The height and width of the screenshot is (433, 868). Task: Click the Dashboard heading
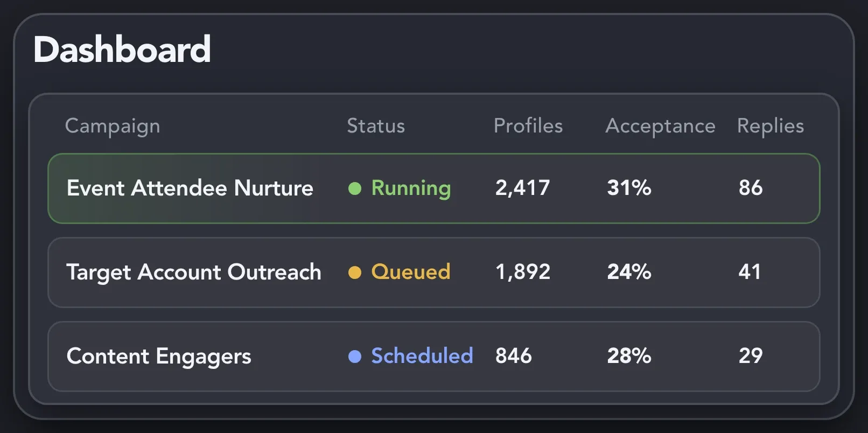click(122, 50)
